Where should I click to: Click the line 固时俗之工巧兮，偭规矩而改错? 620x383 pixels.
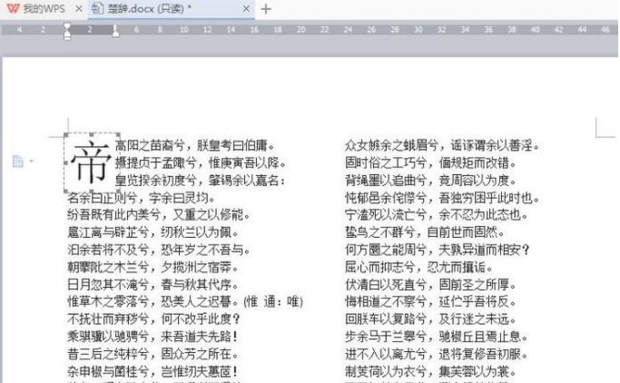(431, 163)
